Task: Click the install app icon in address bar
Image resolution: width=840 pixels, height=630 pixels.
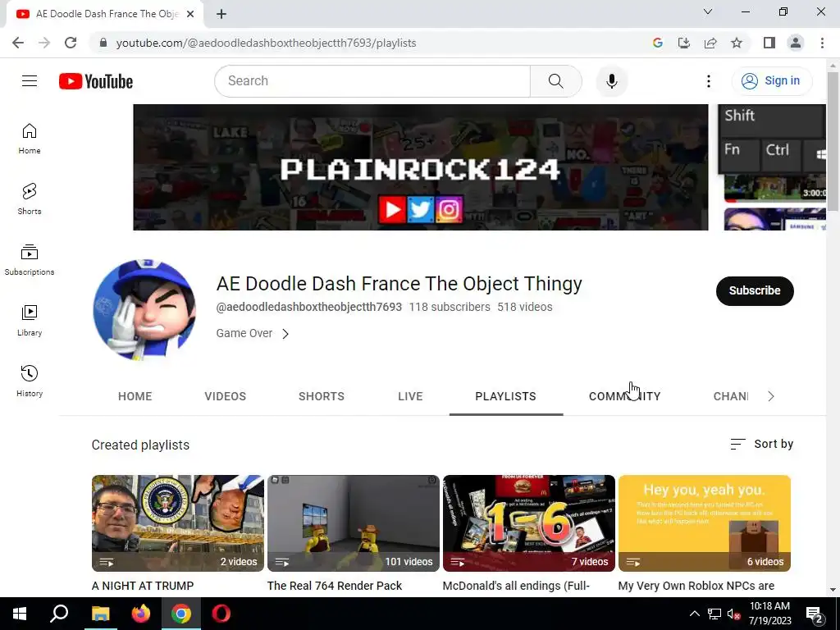Action: click(x=684, y=43)
